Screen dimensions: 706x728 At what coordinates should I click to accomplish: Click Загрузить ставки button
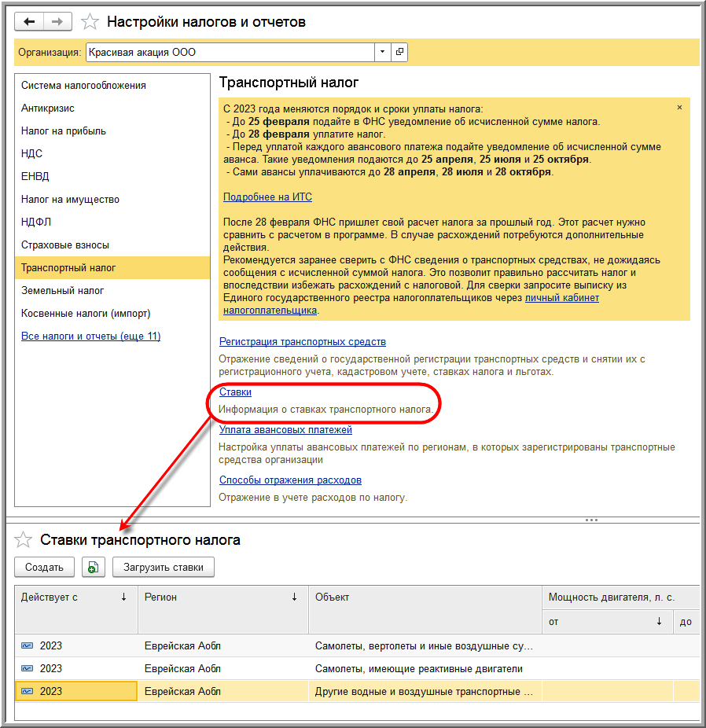164,568
